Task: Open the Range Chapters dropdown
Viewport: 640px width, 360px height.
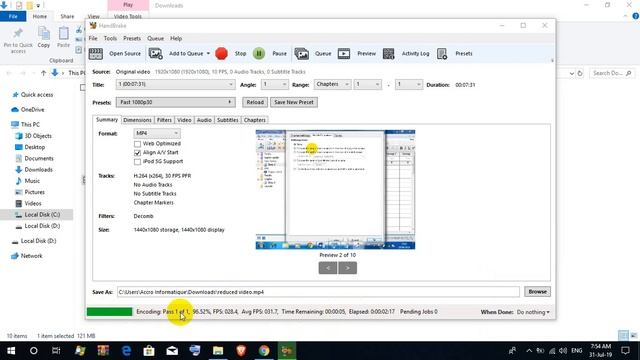Action: (332, 84)
